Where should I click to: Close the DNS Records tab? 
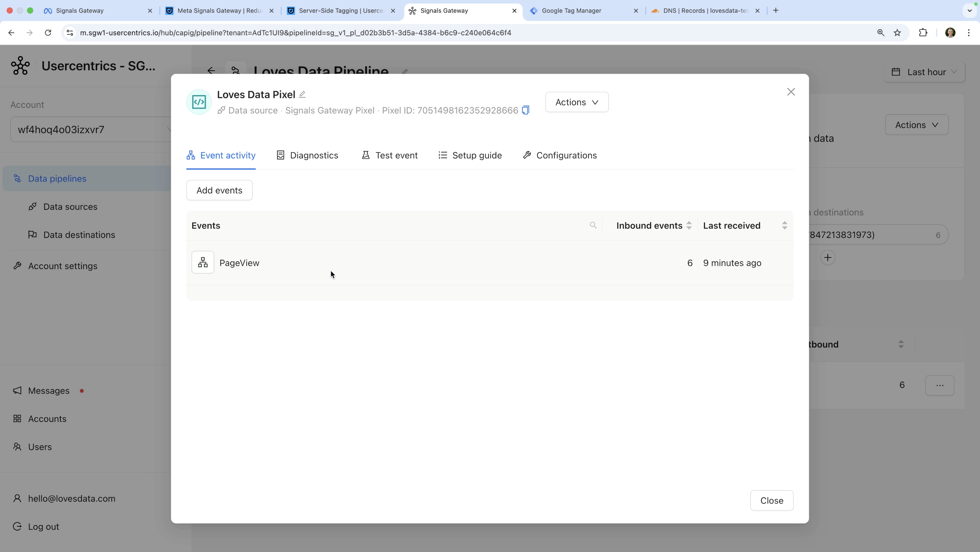[757, 11]
